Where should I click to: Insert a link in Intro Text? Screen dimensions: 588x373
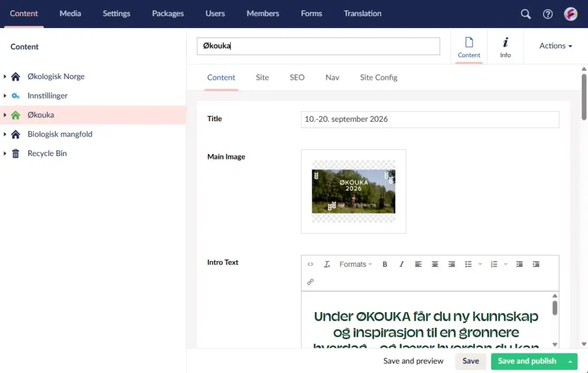pos(310,282)
